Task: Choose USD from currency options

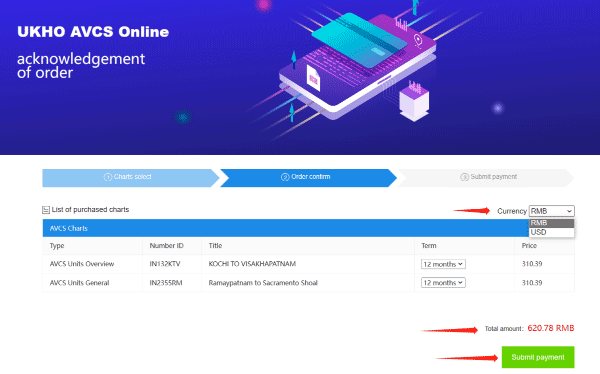Action: [551, 232]
